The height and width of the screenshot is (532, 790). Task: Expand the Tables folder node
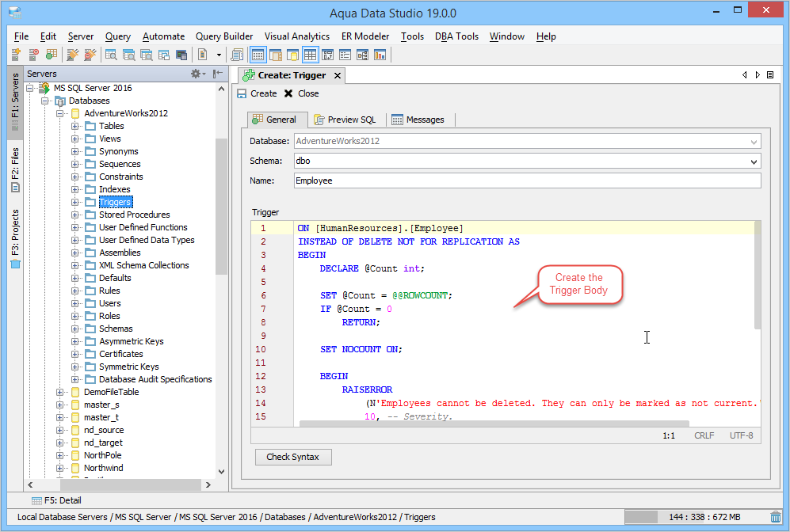pos(75,126)
